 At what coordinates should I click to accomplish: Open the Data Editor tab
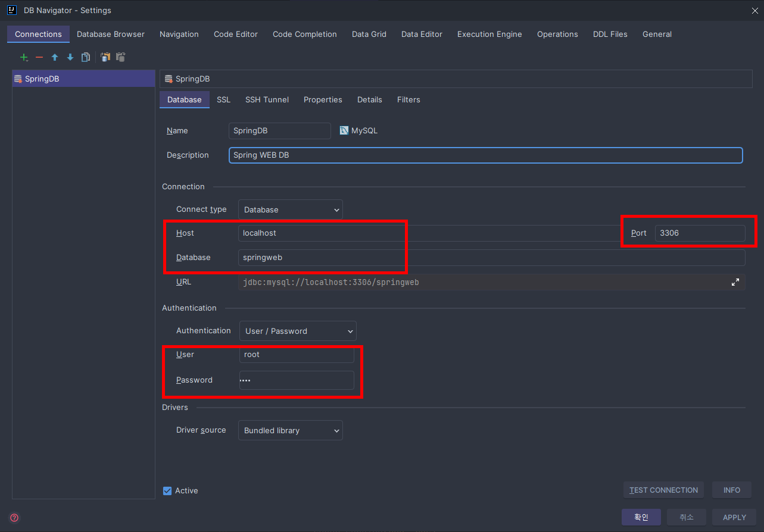coord(422,34)
